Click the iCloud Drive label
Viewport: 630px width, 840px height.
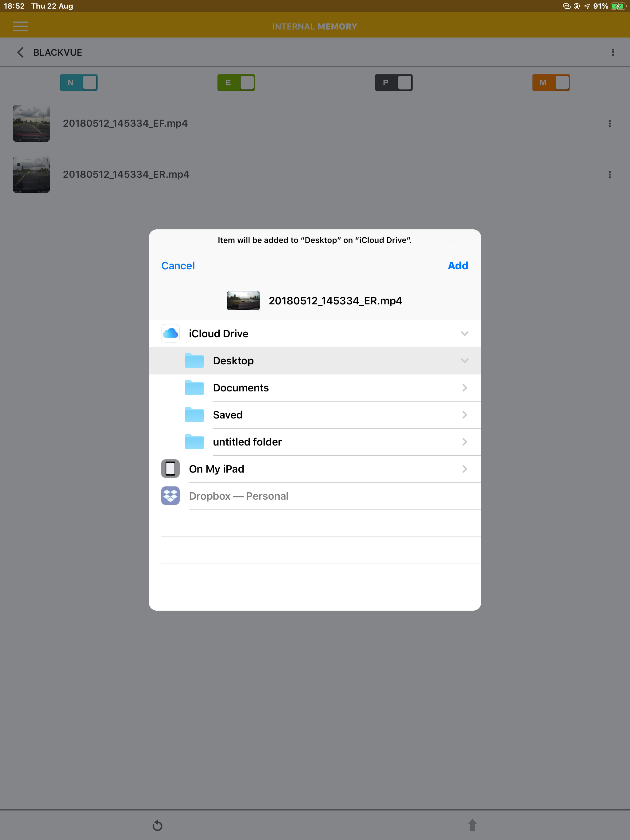218,333
